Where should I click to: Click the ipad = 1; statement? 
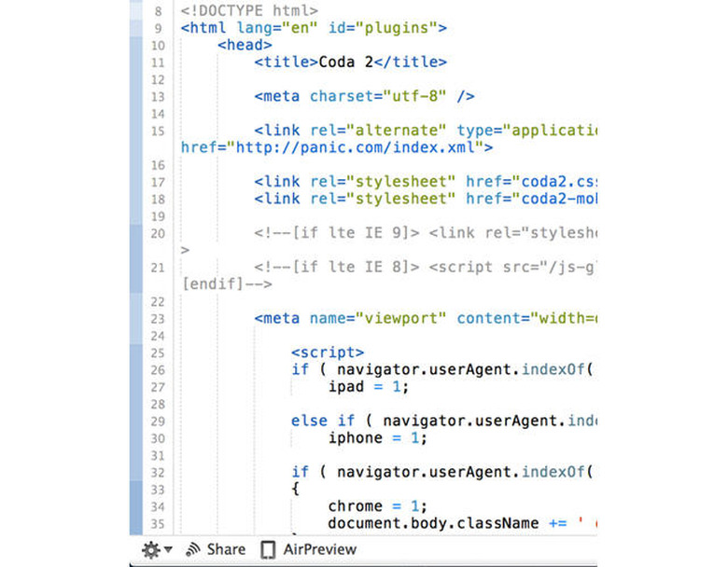click(369, 386)
